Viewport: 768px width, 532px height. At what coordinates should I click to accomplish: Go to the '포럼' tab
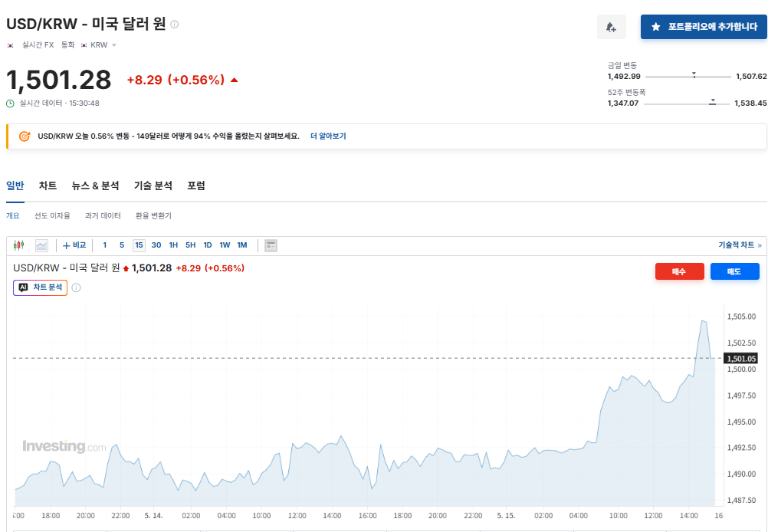point(196,186)
